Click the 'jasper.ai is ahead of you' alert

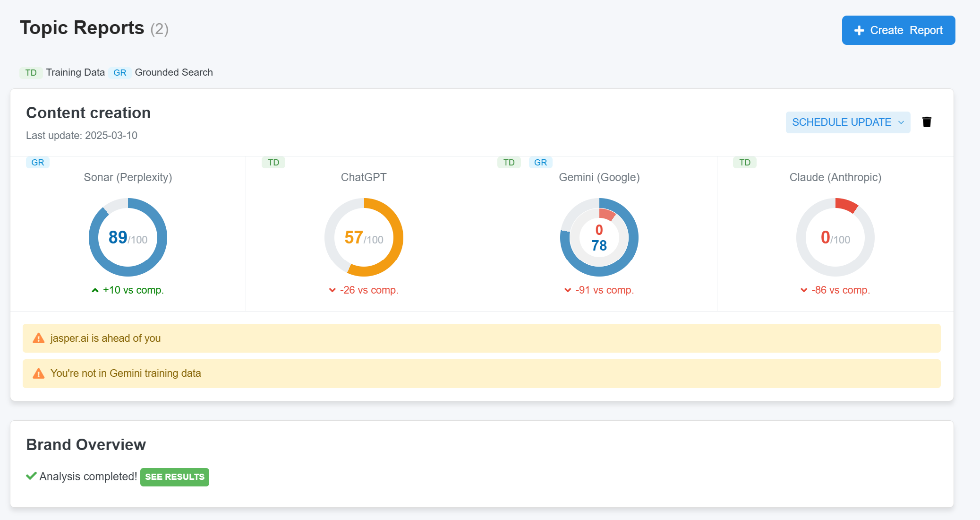481,338
